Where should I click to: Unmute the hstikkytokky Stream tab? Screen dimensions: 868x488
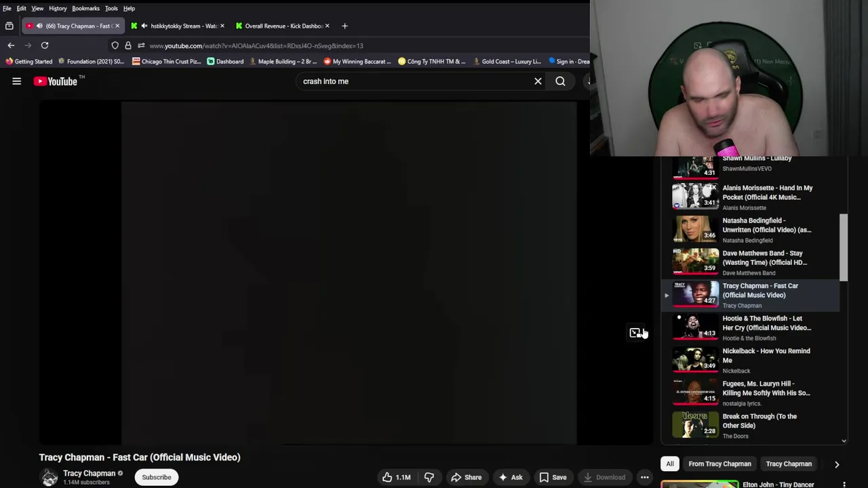tap(144, 26)
